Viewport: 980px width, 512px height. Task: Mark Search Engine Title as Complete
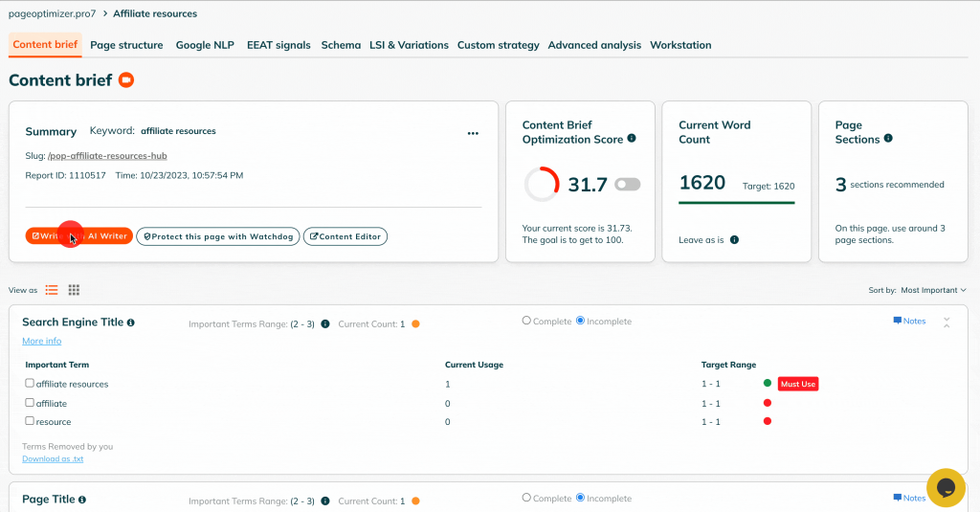coord(526,321)
